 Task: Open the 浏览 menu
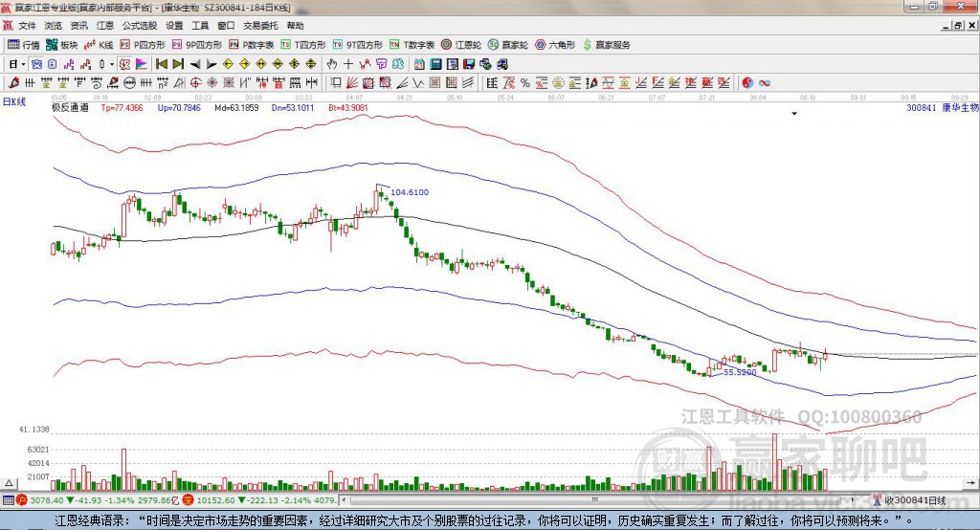click(54, 26)
